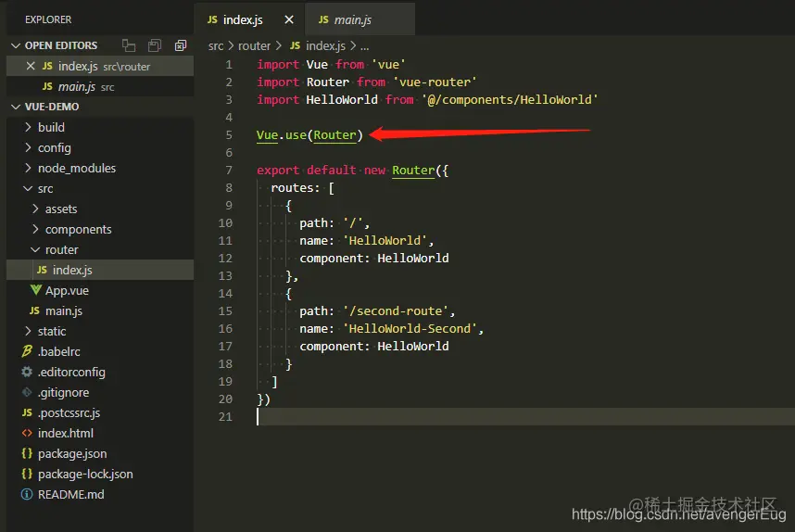The image size is (795, 532).
Task: Click the New Untitled File icon in Open Editors
Action: coord(129,45)
